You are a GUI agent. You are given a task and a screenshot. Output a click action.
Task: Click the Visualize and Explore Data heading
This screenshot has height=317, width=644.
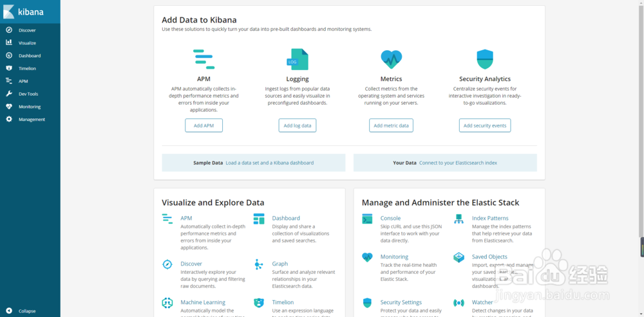click(213, 203)
